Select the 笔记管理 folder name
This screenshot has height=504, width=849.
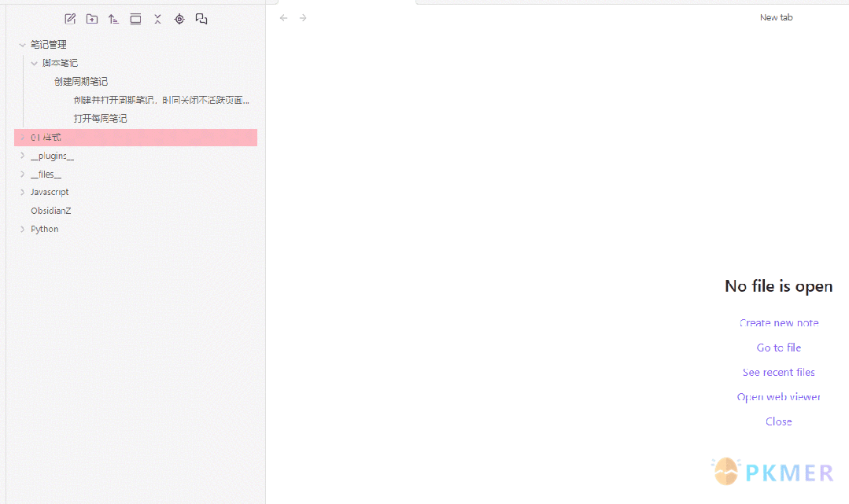(48, 45)
